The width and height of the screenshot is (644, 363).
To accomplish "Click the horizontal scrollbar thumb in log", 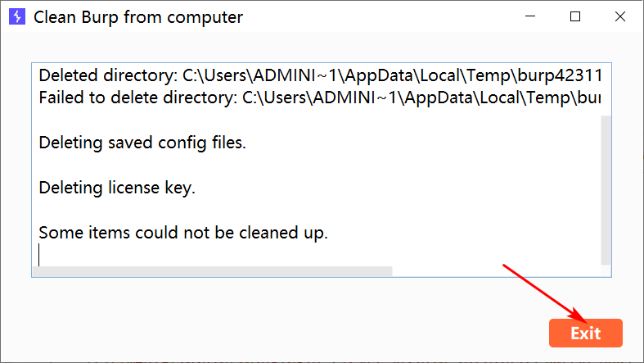I will (212, 271).
